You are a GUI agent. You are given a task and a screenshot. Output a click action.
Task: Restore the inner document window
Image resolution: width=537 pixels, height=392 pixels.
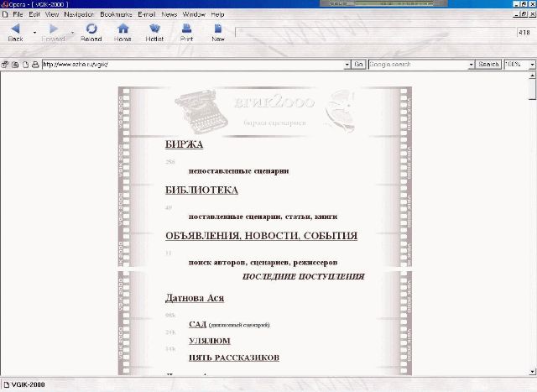tap(524, 14)
